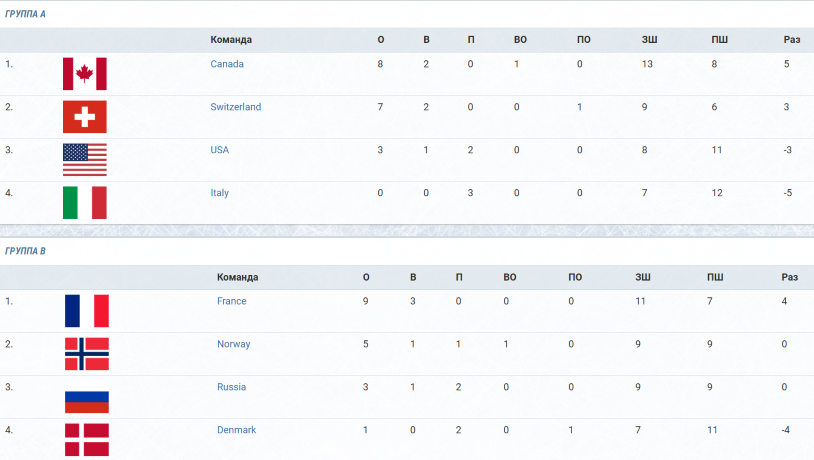Open the Denmark team link

(x=237, y=430)
